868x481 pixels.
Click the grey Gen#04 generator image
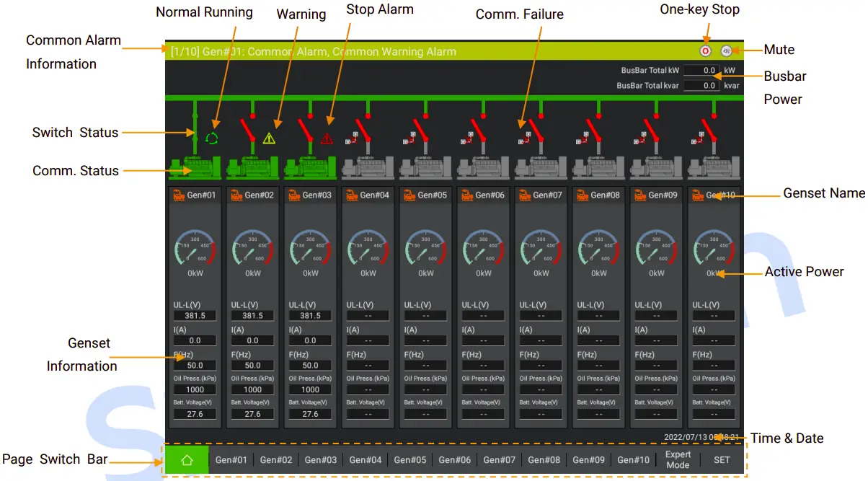pos(368,167)
